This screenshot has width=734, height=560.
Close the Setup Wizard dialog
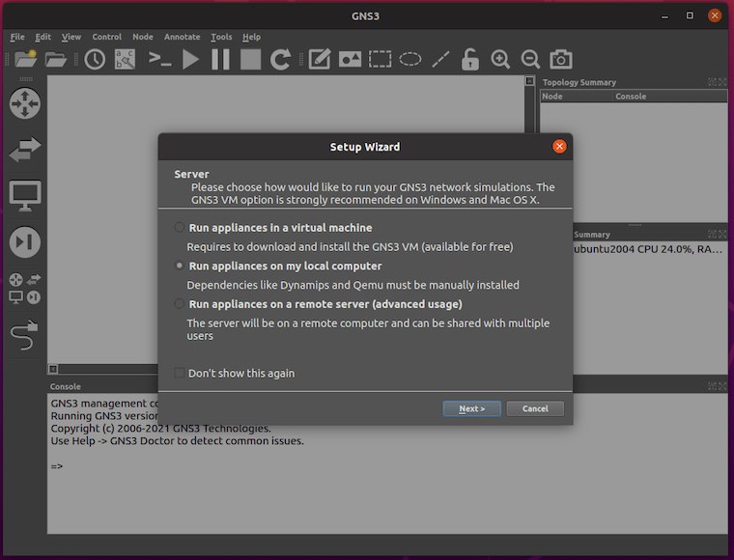click(x=559, y=147)
